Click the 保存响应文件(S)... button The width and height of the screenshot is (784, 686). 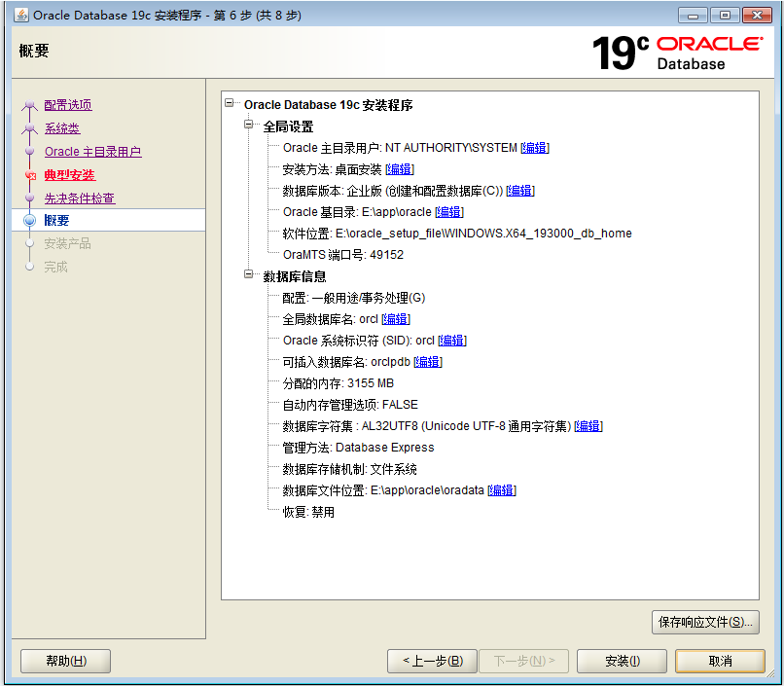705,622
